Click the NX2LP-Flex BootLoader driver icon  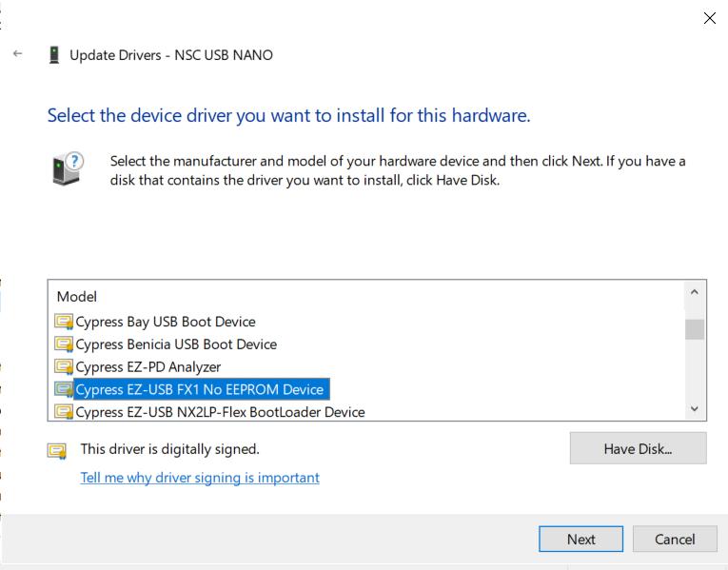(x=64, y=412)
